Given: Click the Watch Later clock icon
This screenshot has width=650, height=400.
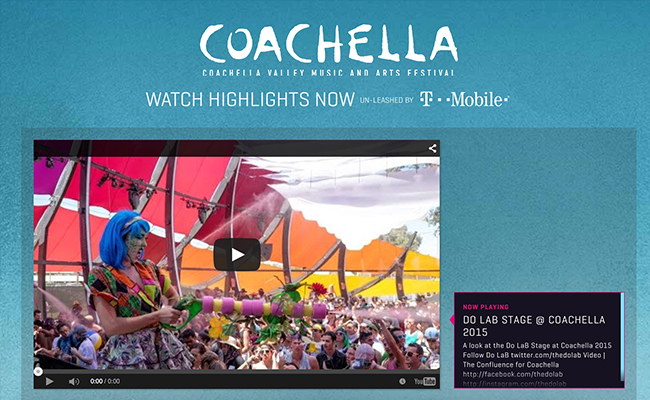Looking at the screenshot, I should (402, 381).
